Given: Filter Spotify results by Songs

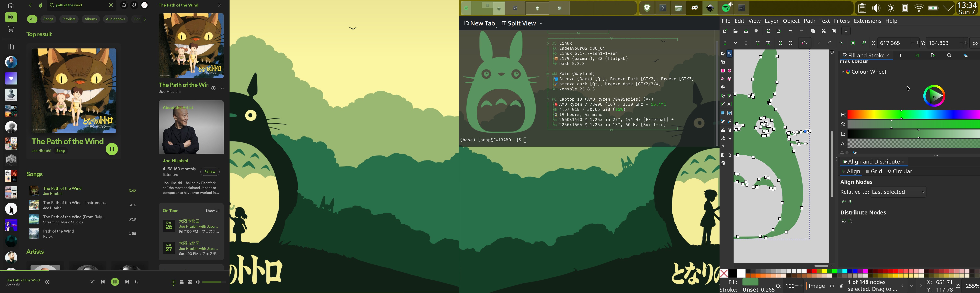Looking at the screenshot, I should pos(48,19).
